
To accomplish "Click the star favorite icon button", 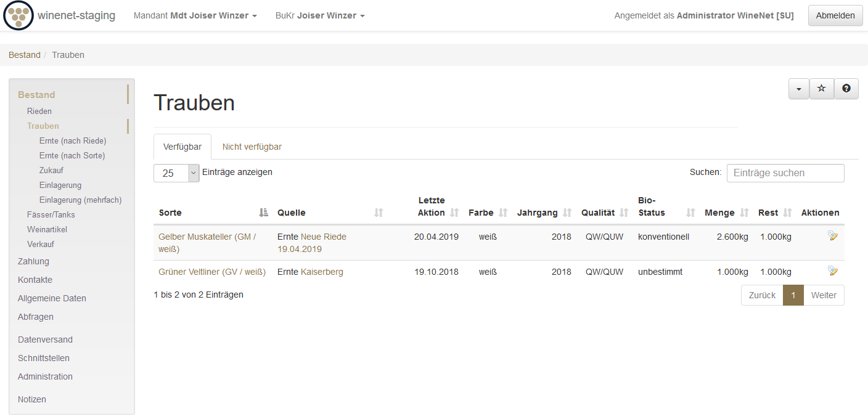I will coord(821,89).
